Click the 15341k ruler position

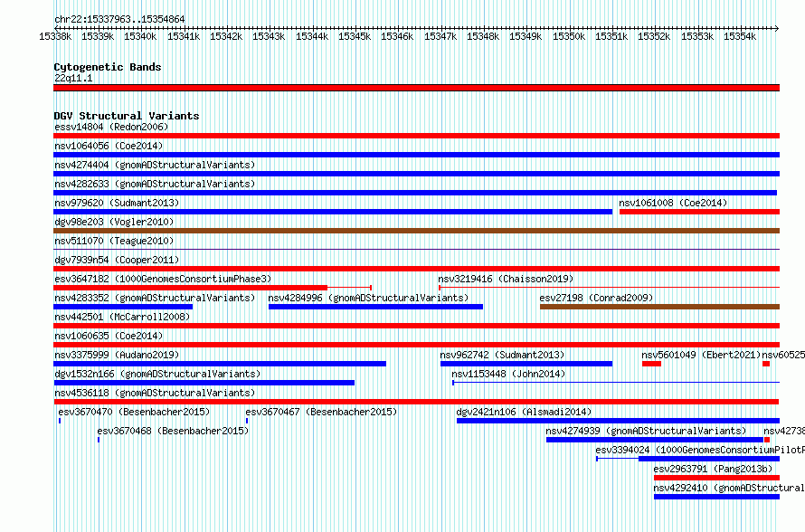click(x=184, y=36)
